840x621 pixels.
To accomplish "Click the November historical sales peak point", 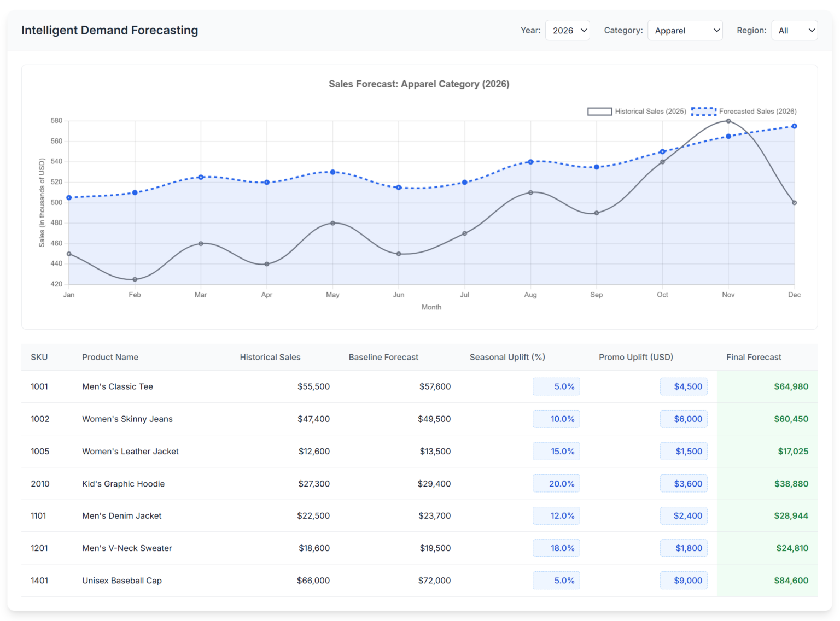I will pyautogui.click(x=728, y=121).
